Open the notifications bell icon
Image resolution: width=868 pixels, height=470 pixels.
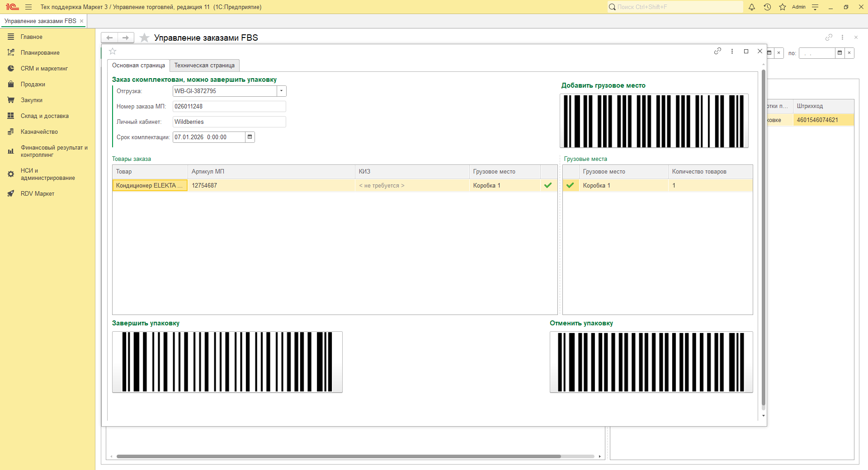pos(752,7)
